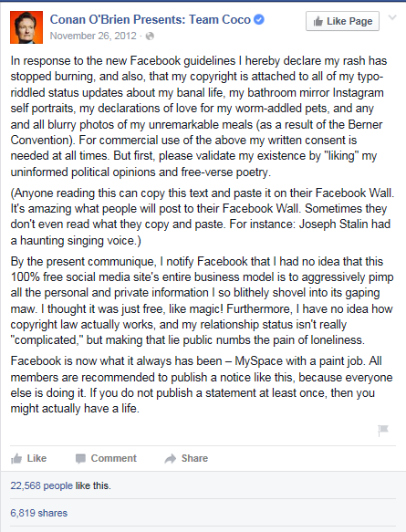
Task: Click the thumbs-up icon inside Like Page
Action: pyautogui.click(x=318, y=21)
